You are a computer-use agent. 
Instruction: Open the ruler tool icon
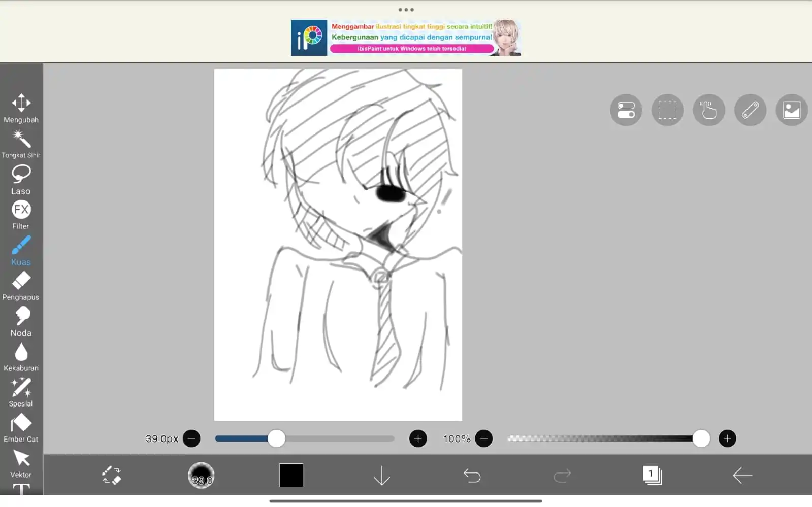click(x=750, y=110)
